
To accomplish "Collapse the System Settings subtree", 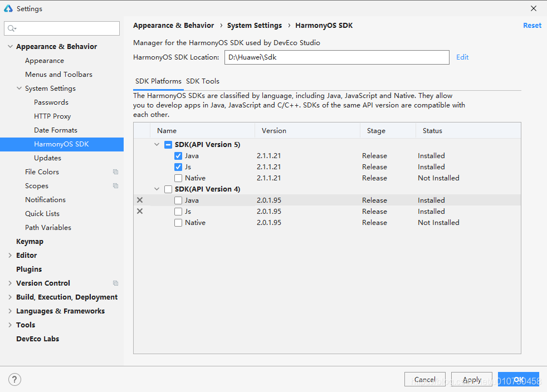I will click(x=19, y=88).
